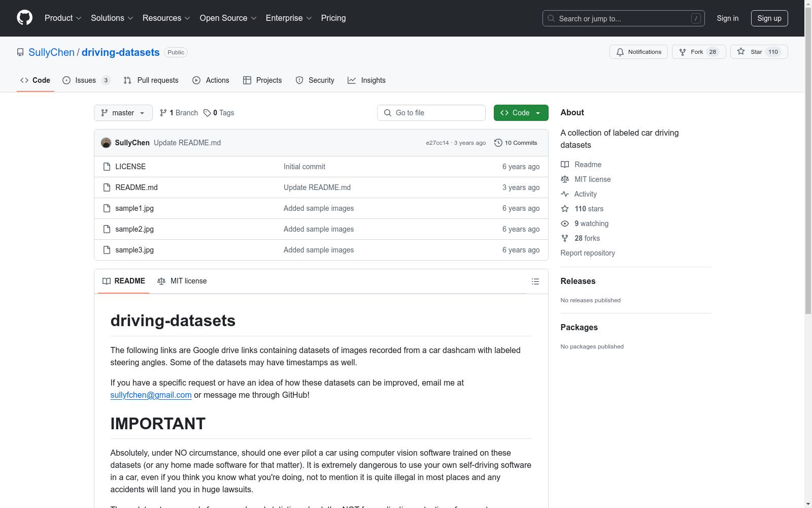Click the sample2.jpg file icon
This screenshot has width=812, height=508.
(x=107, y=229)
